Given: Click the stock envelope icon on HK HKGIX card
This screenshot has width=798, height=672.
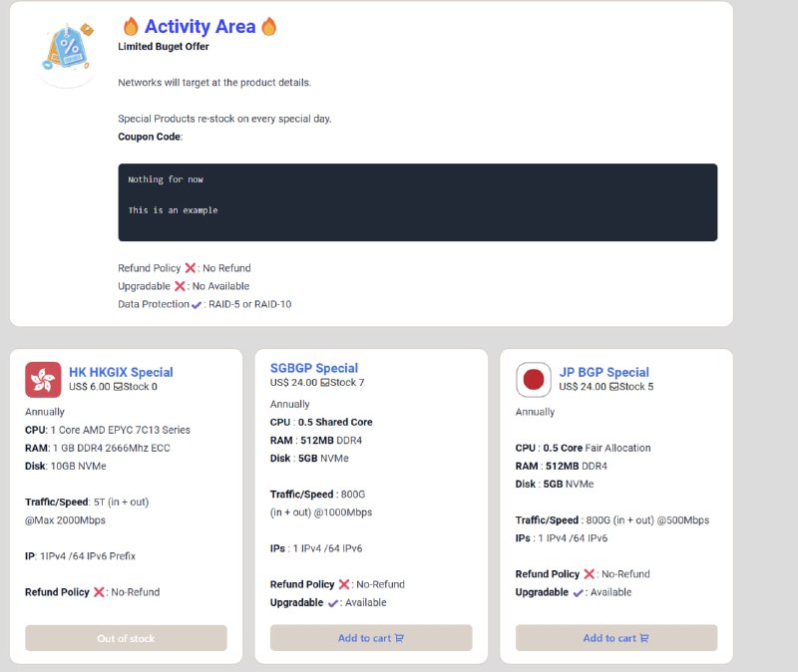Looking at the screenshot, I should 118,387.
